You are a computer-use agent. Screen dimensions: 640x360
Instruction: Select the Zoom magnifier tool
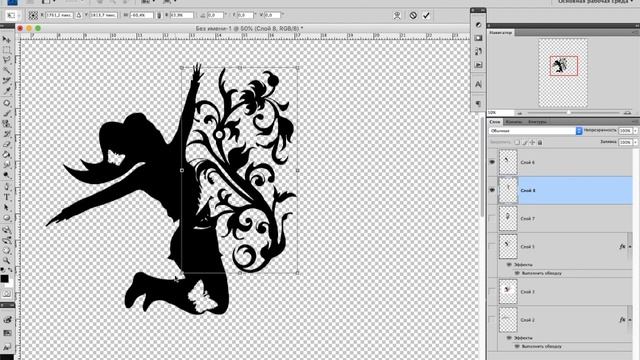(6, 260)
